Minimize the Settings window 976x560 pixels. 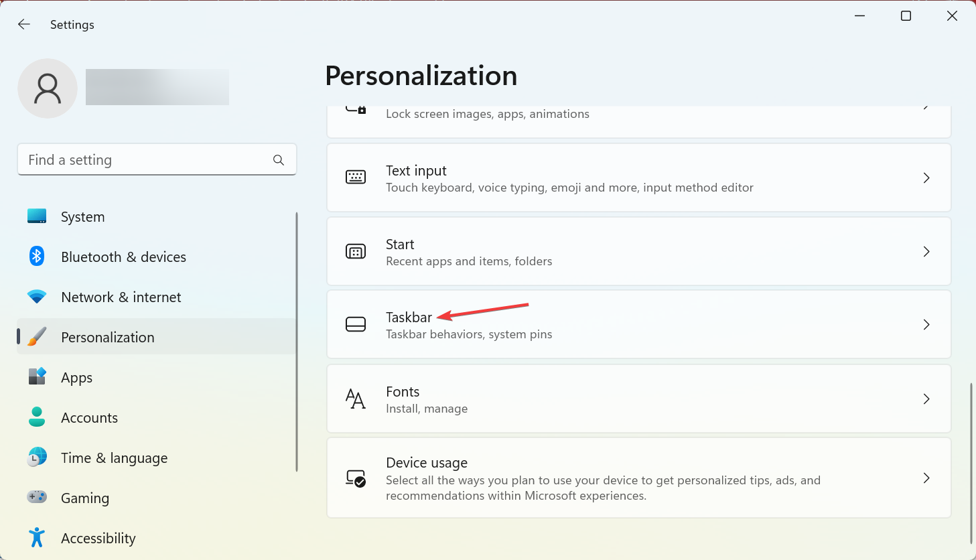[860, 16]
